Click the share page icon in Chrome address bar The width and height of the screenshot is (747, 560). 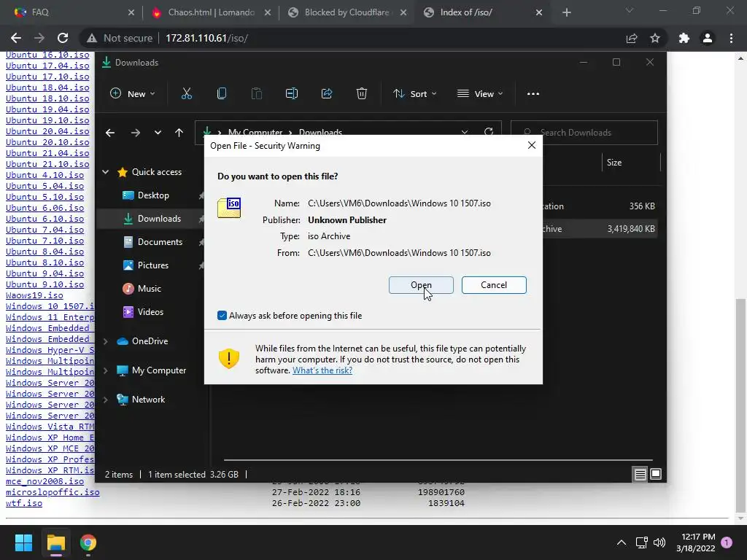tap(632, 38)
